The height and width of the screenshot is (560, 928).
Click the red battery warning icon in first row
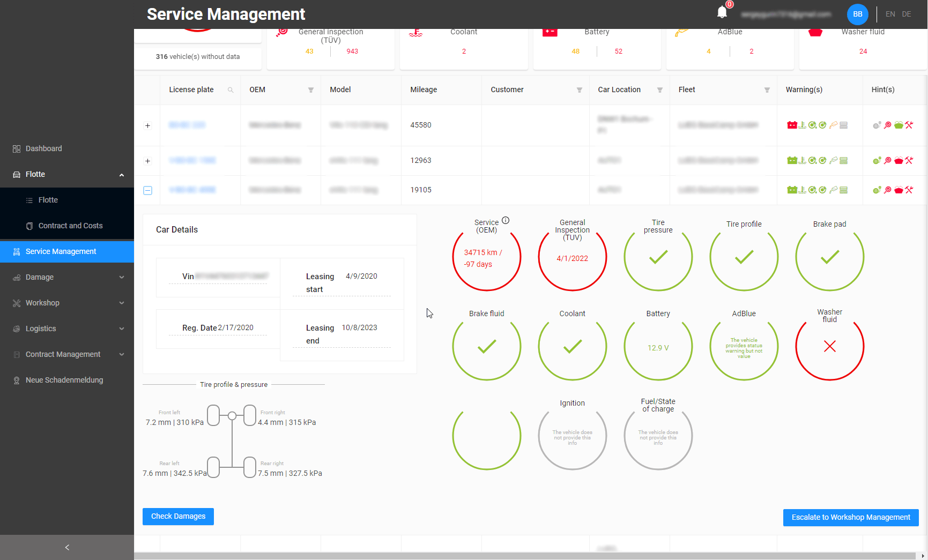pyautogui.click(x=792, y=125)
